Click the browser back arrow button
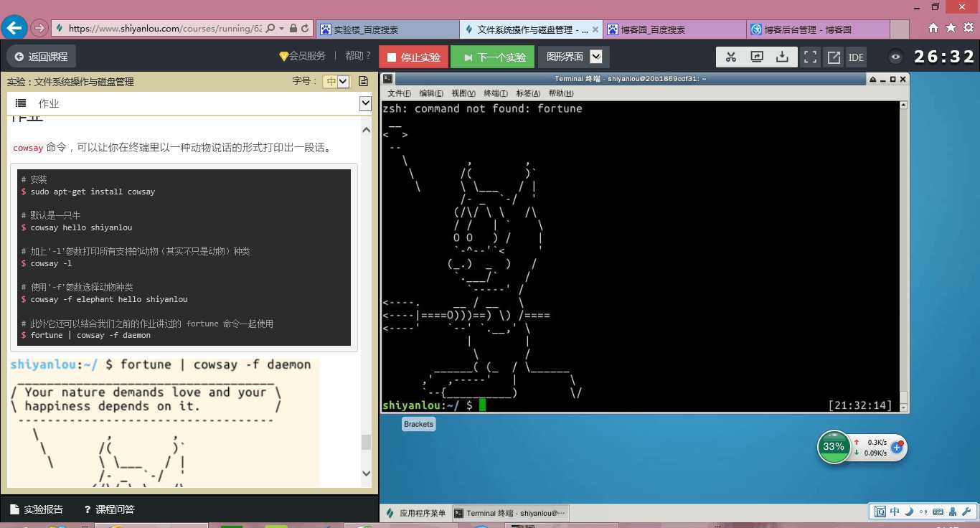This screenshot has height=528, width=980. tap(14, 28)
